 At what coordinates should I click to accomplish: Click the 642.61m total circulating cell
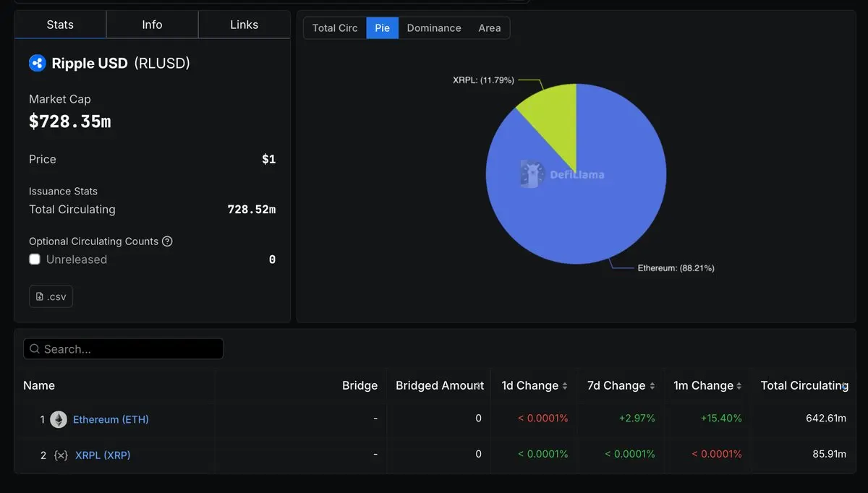[826, 419]
